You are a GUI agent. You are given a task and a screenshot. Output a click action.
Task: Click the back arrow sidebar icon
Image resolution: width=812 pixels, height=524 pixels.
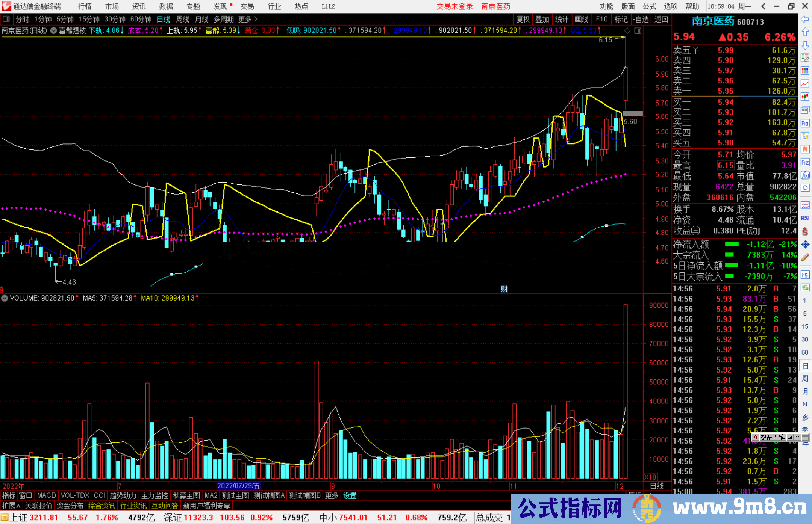coord(805,19)
